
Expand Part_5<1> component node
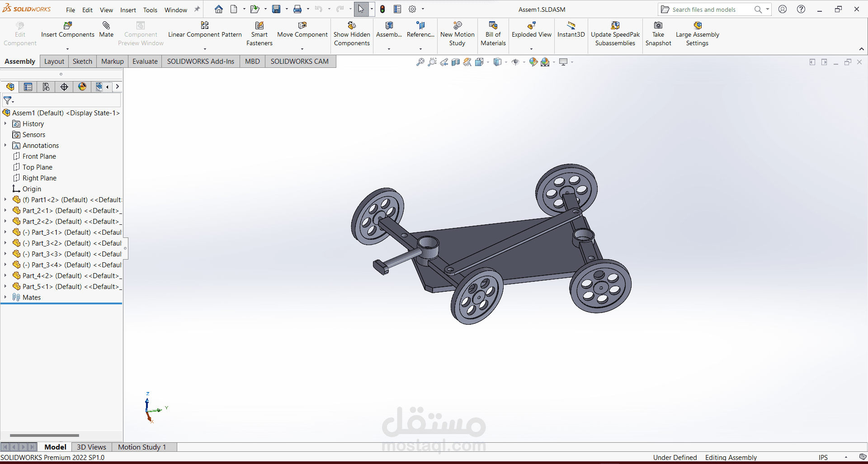pyautogui.click(x=5, y=286)
